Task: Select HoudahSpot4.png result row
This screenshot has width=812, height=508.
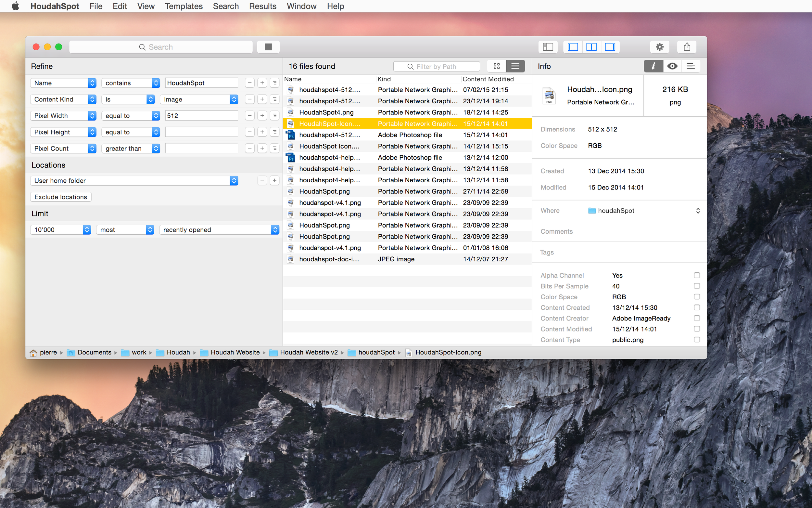Action: coord(407,112)
